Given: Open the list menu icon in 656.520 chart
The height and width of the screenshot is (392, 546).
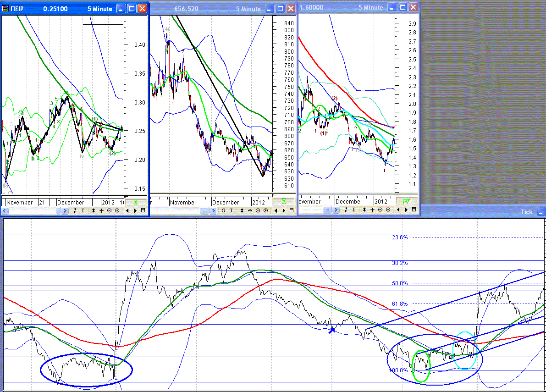Looking at the screenshot, I should click(x=292, y=210).
